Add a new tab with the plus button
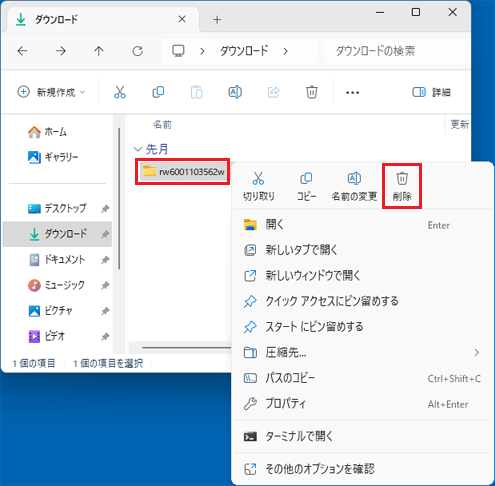 tap(217, 20)
